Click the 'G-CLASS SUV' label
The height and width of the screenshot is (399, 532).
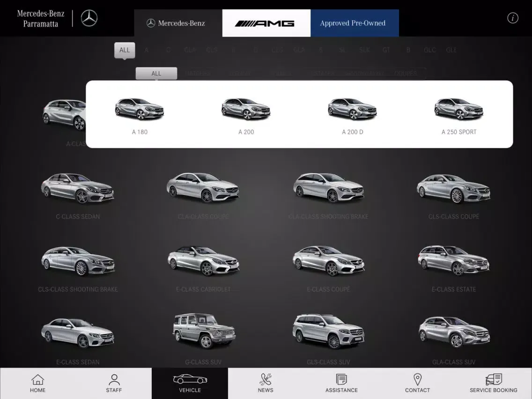[x=203, y=362]
